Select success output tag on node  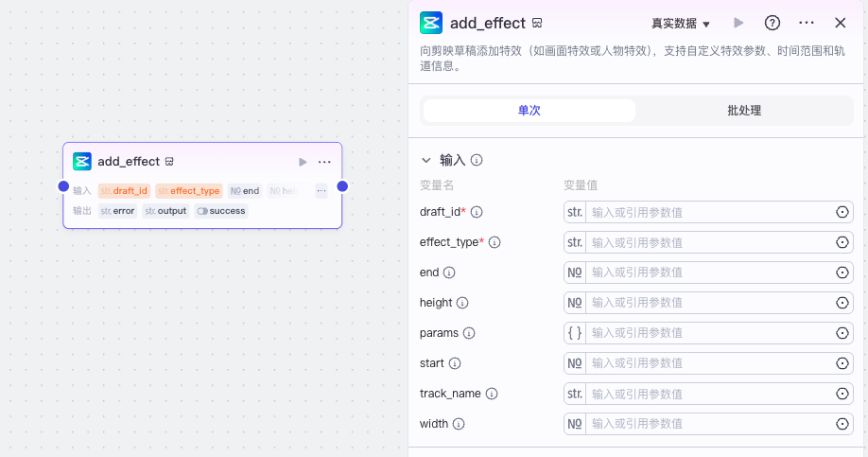coord(221,211)
